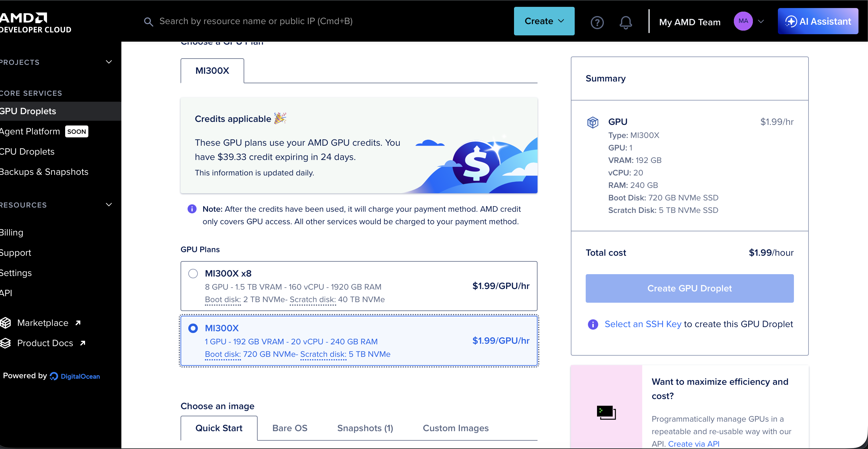
Task: Click the Marketplace box icon
Action: (5, 323)
